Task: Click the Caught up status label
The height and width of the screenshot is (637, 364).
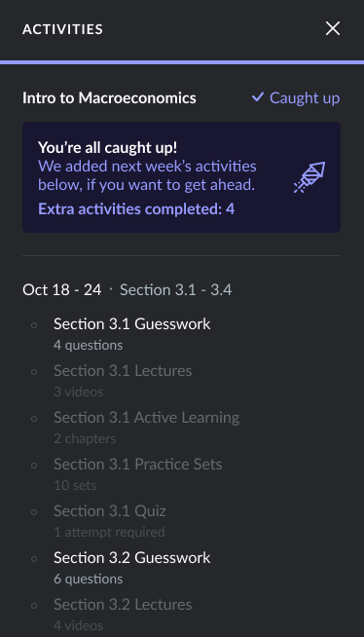Action: tap(305, 98)
